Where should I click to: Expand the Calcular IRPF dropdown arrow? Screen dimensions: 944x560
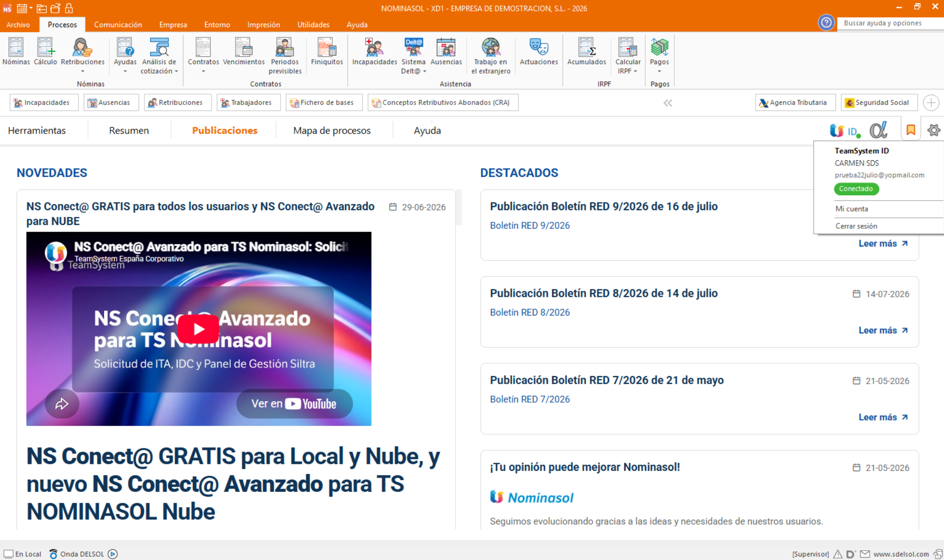(x=635, y=71)
